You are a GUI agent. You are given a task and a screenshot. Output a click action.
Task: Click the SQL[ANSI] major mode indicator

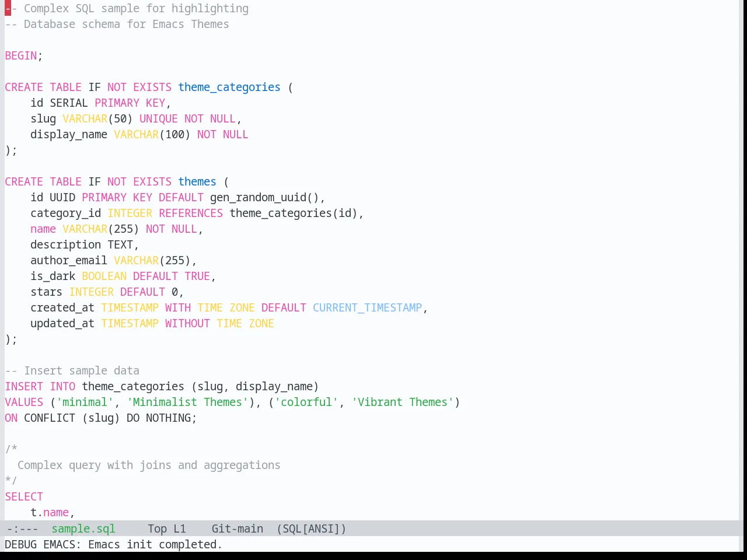(x=312, y=528)
